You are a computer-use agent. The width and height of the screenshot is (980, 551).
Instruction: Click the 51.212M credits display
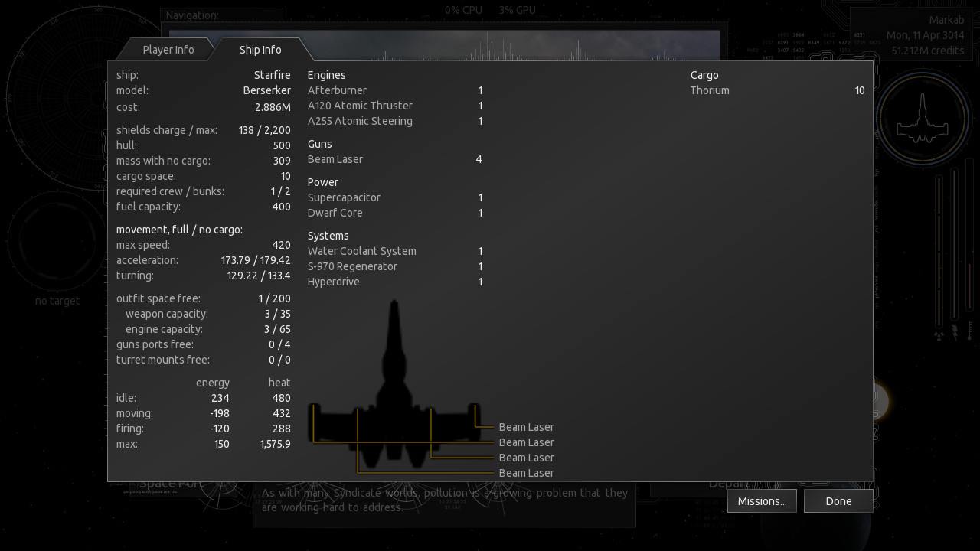pos(927,51)
